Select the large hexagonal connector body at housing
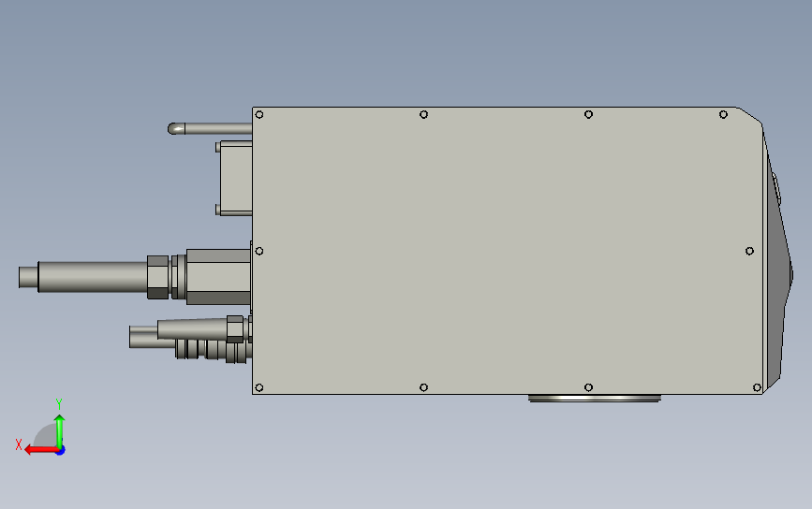Viewport: 812px width, 509px height. click(x=218, y=277)
